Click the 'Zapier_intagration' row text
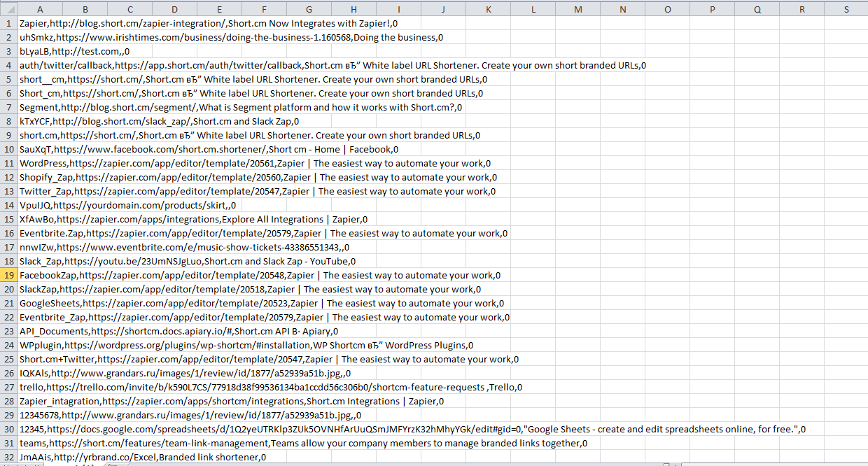 pyautogui.click(x=231, y=401)
